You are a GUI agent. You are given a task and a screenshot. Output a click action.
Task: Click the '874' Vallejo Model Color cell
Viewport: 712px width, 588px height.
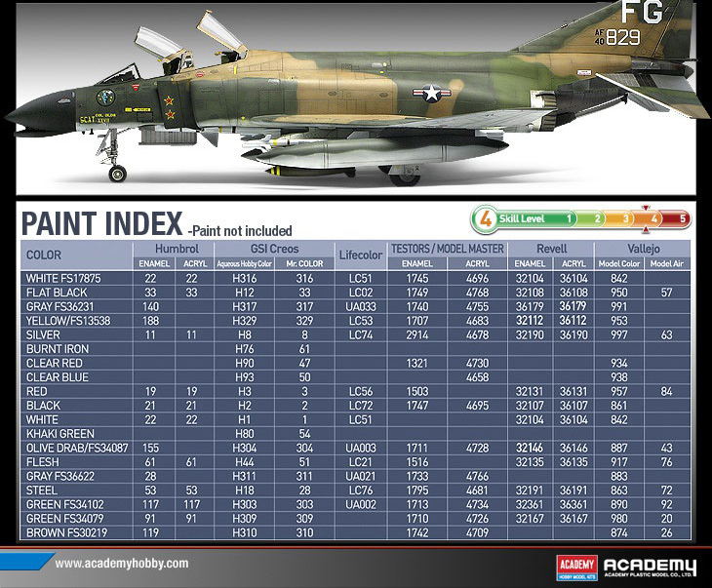click(x=619, y=532)
